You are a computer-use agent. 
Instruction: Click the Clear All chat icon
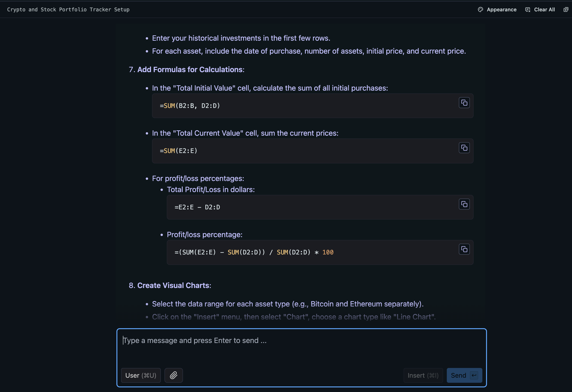(527, 10)
